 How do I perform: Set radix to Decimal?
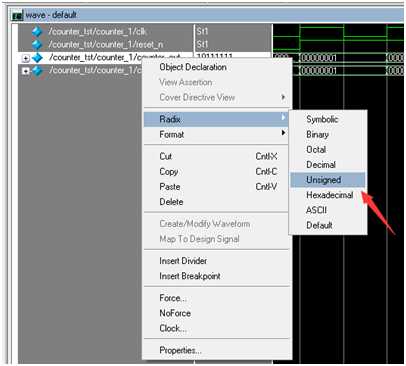[321, 165]
